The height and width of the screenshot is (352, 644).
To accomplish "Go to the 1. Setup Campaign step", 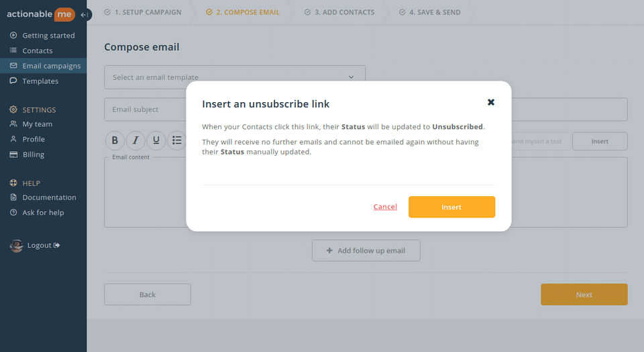I will (142, 12).
